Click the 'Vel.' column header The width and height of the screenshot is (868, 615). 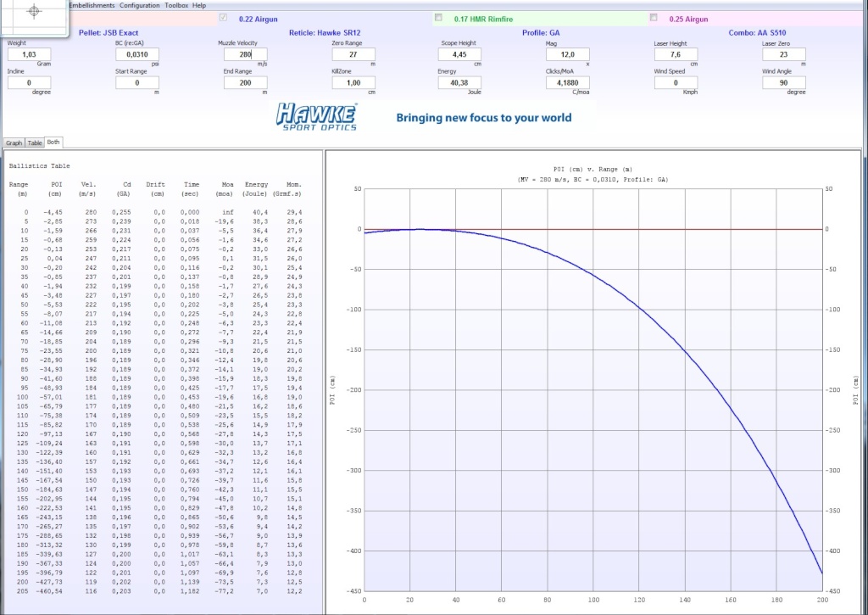tap(88, 185)
